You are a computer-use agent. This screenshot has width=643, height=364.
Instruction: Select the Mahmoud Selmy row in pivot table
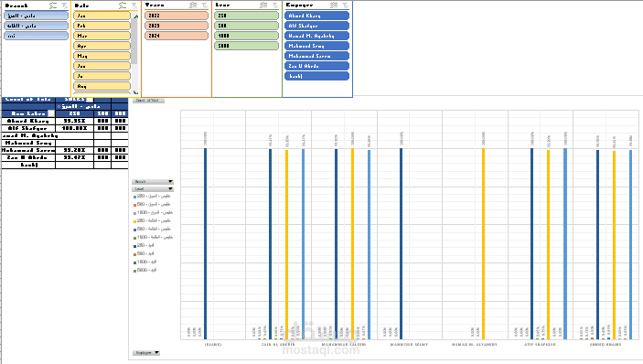pyautogui.click(x=28, y=143)
